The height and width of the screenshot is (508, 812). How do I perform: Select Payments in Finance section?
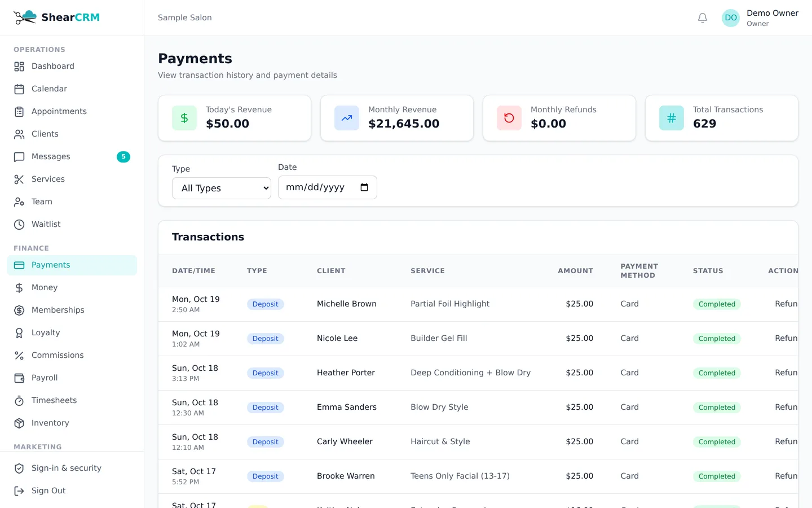[72, 265]
